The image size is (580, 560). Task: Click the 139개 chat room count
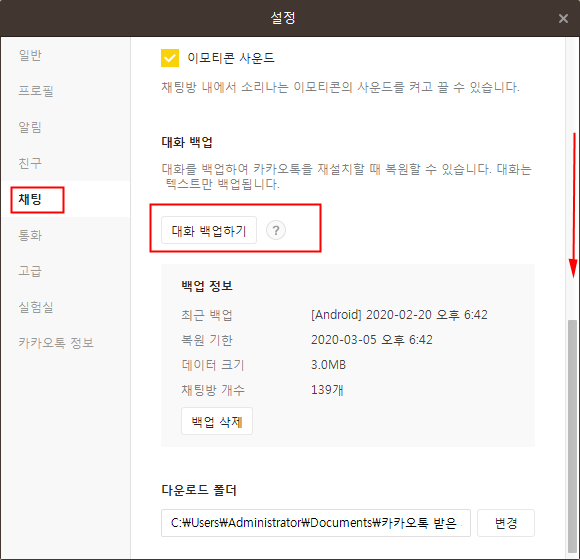pyautogui.click(x=327, y=390)
